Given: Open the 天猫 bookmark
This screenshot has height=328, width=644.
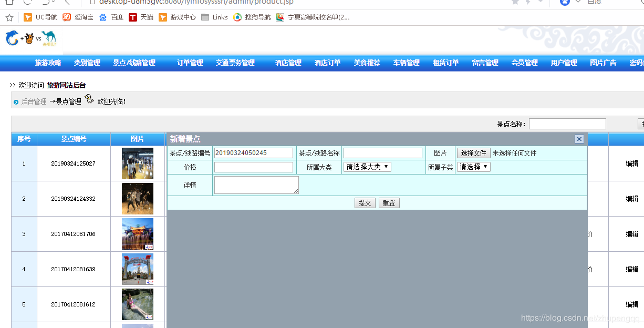Looking at the screenshot, I should 141,17.
